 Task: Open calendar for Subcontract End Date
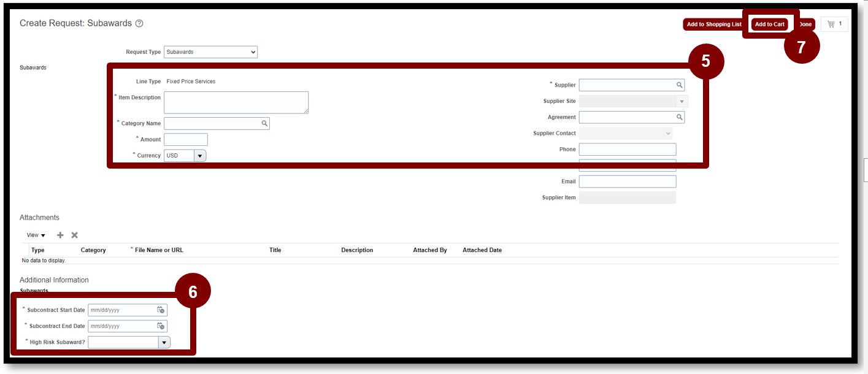click(x=161, y=326)
